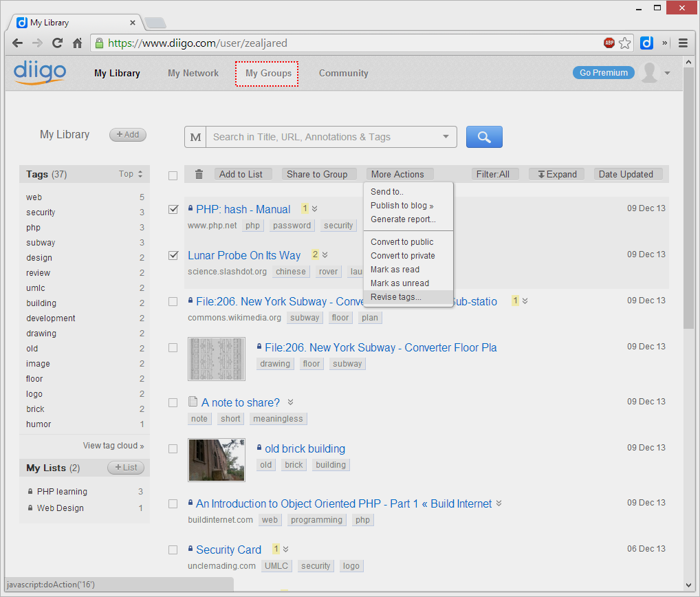Click Share to Group button
The height and width of the screenshot is (597, 700).
coord(319,174)
